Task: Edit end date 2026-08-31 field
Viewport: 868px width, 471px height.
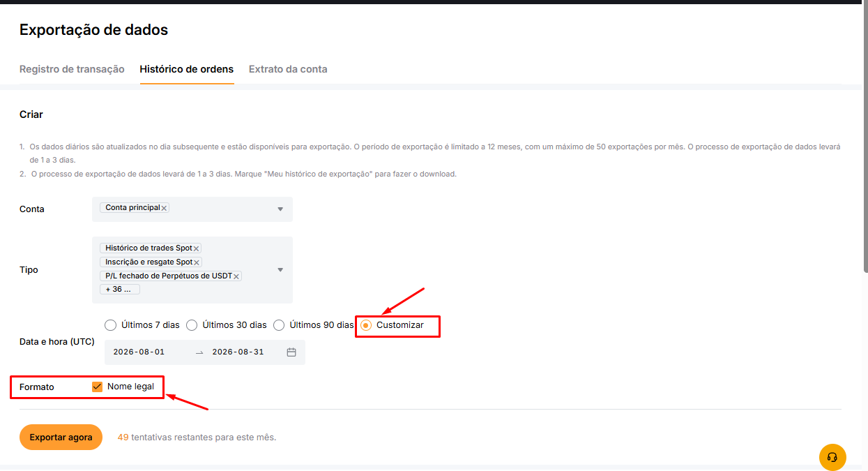Action: (x=238, y=352)
